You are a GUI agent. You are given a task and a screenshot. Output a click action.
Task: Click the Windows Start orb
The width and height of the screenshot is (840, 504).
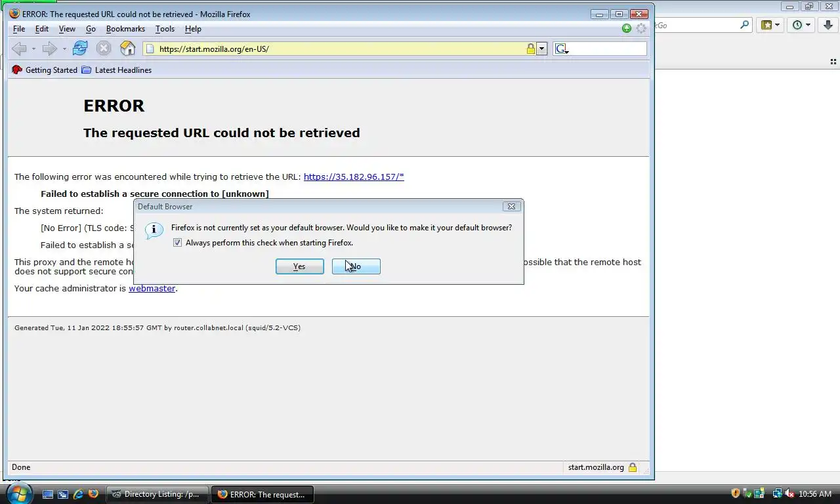pos(18,493)
